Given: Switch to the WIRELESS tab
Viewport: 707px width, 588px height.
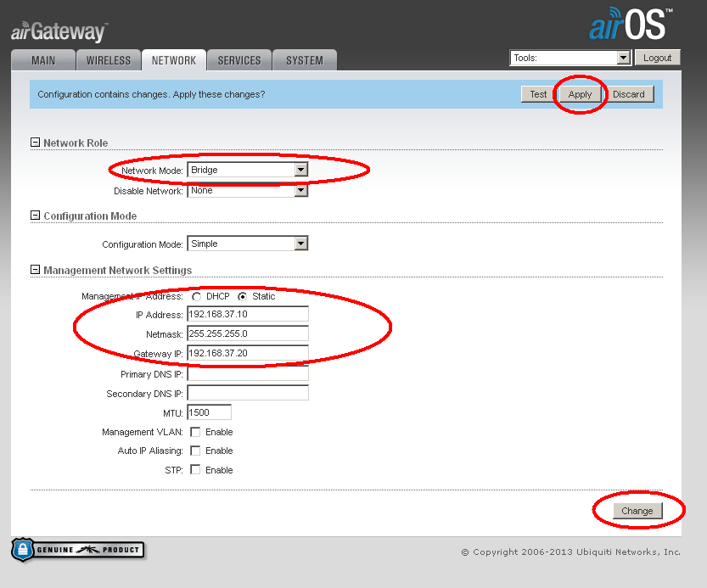Looking at the screenshot, I should tap(109, 60).
